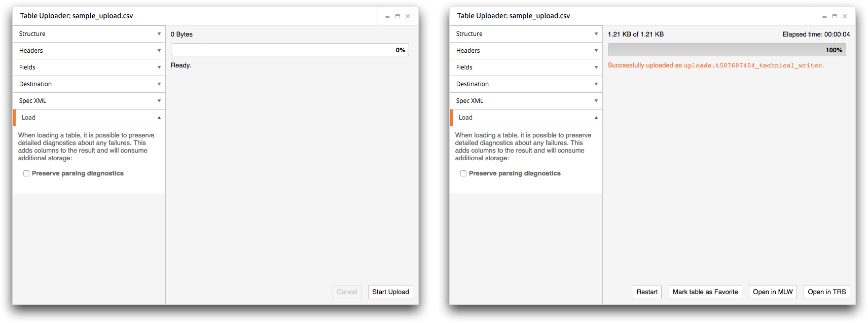Click the 0 Bytes label
The height and width of the screenshot is (323, 868).
(182, 34)
